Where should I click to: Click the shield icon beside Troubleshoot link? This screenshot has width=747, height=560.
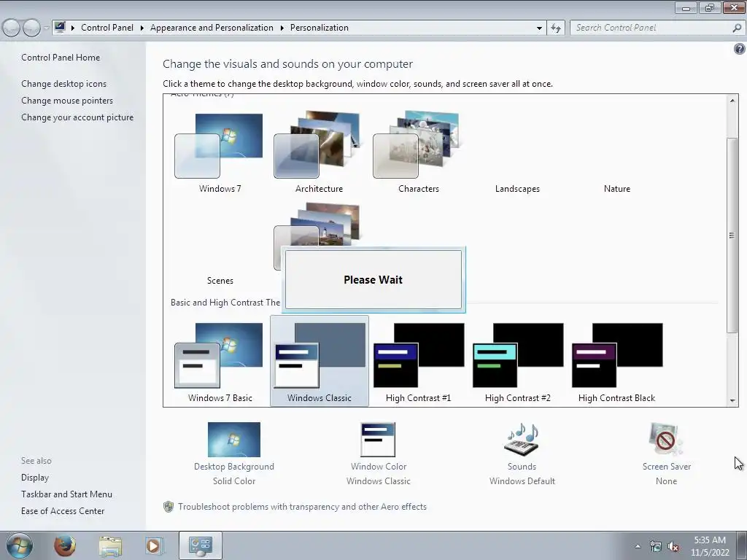[x=169, y=507]
